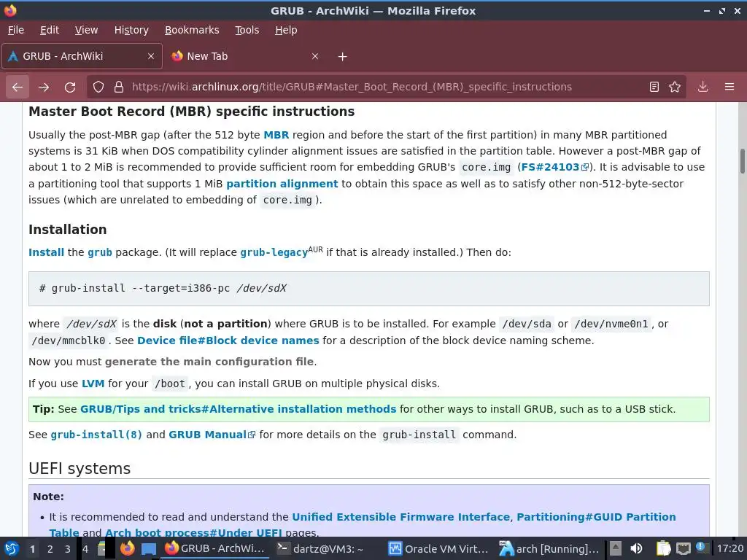Follow Device file#Block device names link
Viewport: 747px width, 560px height.
[x=228, y=341]
